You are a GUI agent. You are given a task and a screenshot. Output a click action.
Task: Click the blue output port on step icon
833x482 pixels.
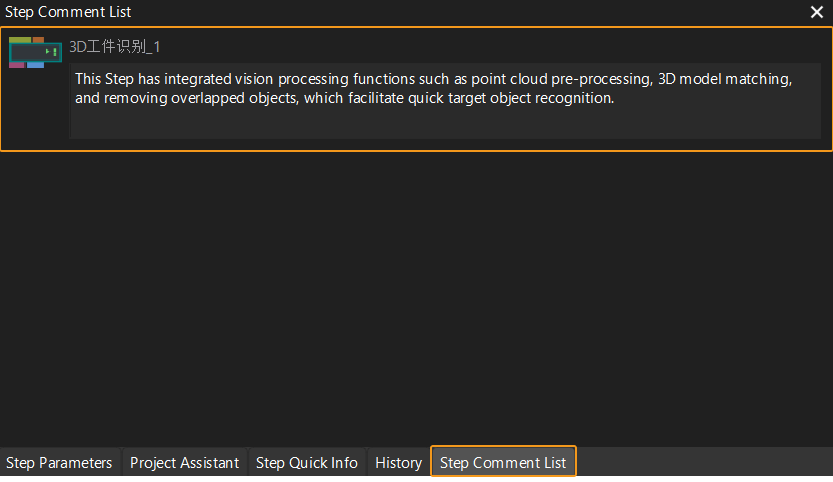[x=36, y=65]
